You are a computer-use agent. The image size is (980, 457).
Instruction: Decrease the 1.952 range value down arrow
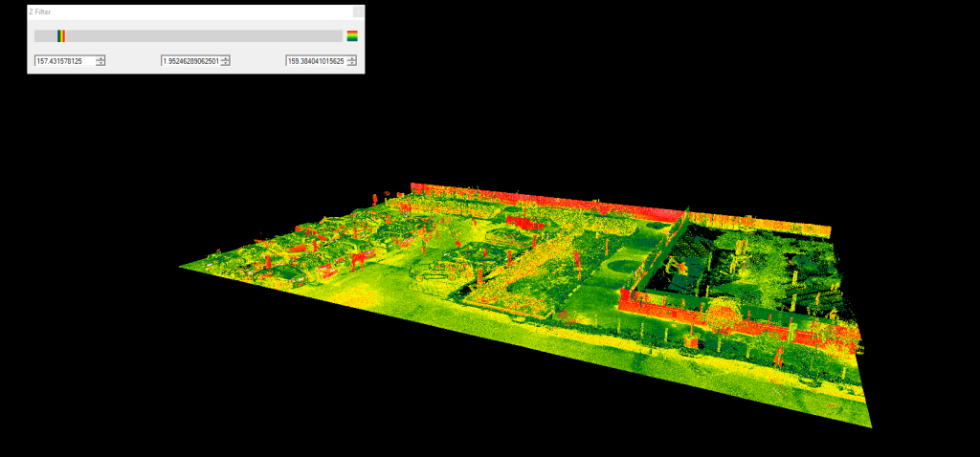click(x=226, y=64)
